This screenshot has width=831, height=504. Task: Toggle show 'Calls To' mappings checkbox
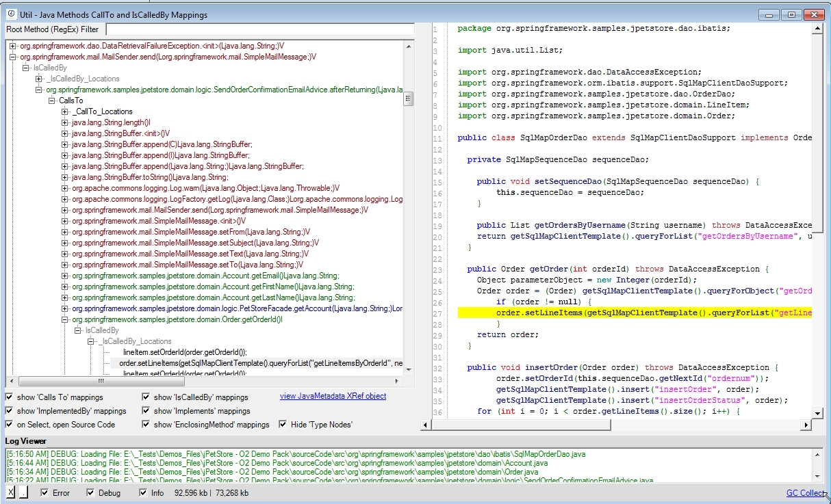pos(10,397)
